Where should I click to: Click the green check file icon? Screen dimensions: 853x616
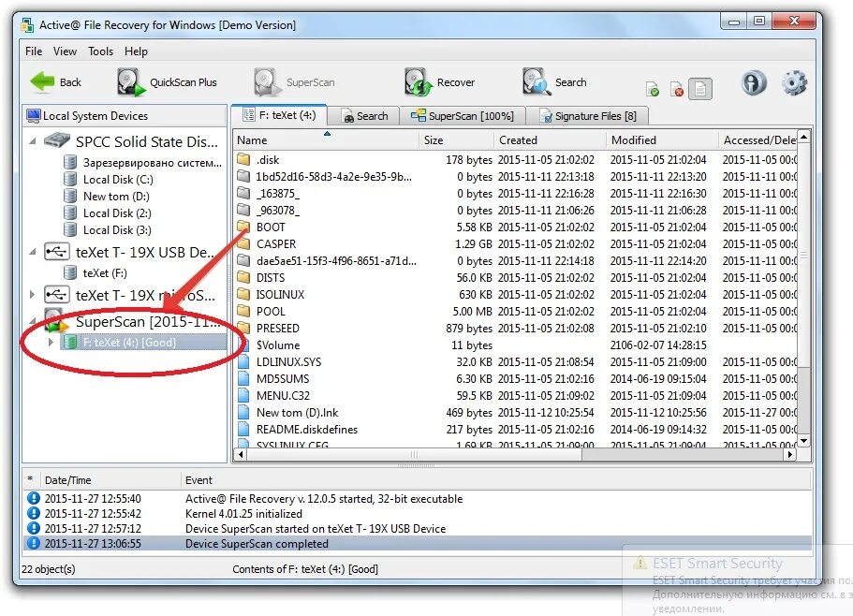652,89
